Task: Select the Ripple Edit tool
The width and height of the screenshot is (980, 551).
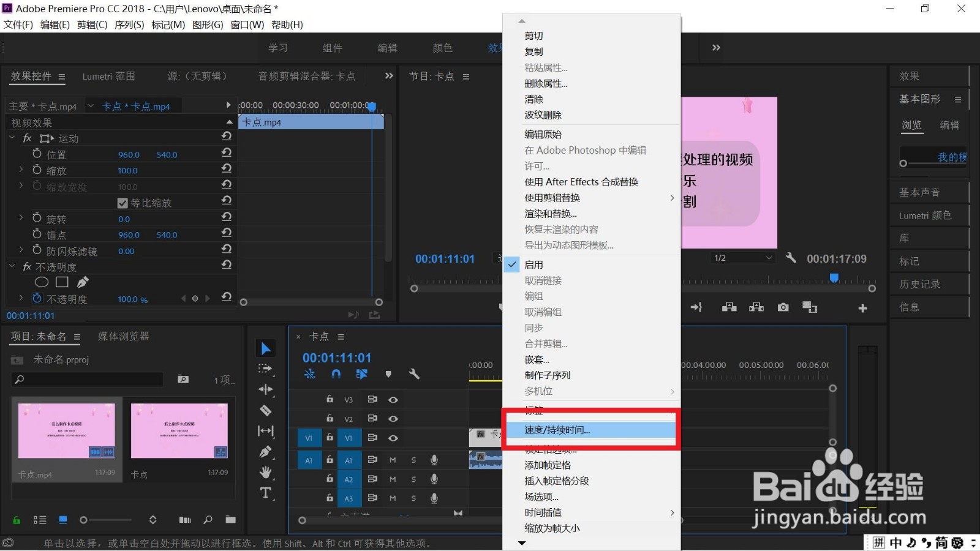Action: pyautogui.click(x=266, y=389)
